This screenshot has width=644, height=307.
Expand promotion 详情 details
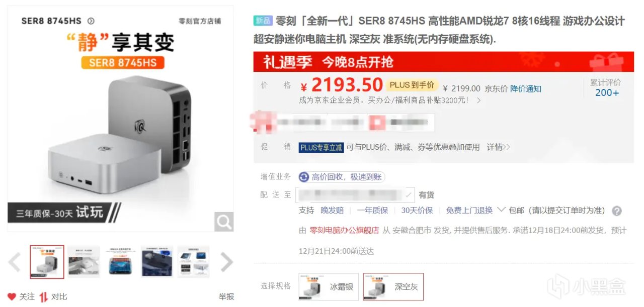click(x=498, y=147)
